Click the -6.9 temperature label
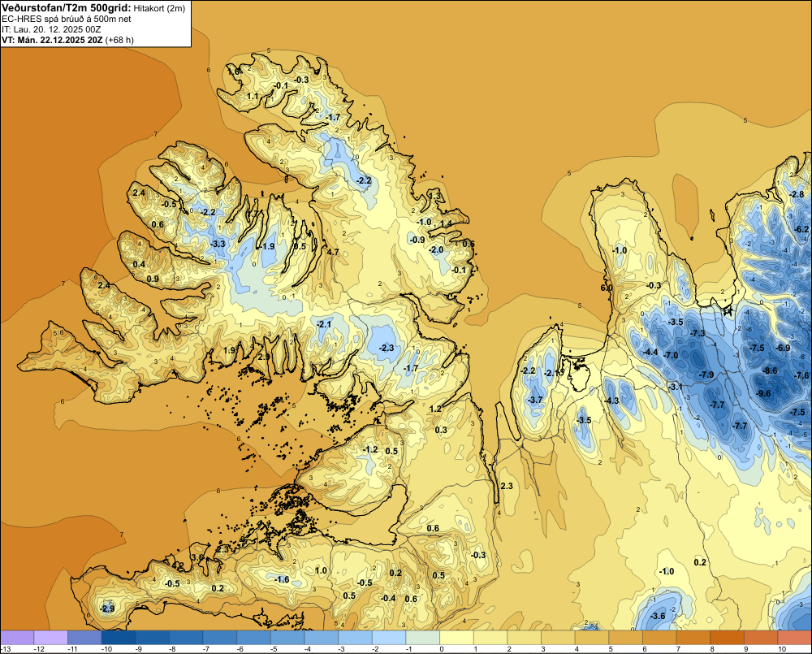 click(x=783, y=348)
